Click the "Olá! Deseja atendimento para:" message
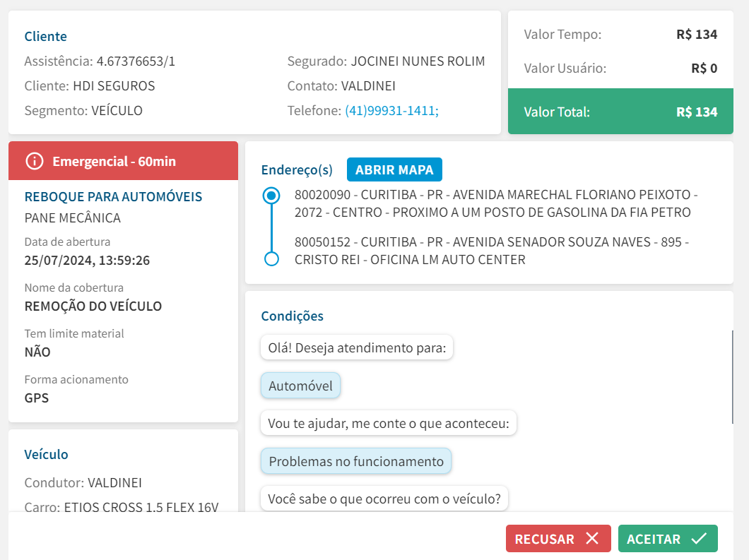The height and width of the screenshot is (560, 749). 357,347
